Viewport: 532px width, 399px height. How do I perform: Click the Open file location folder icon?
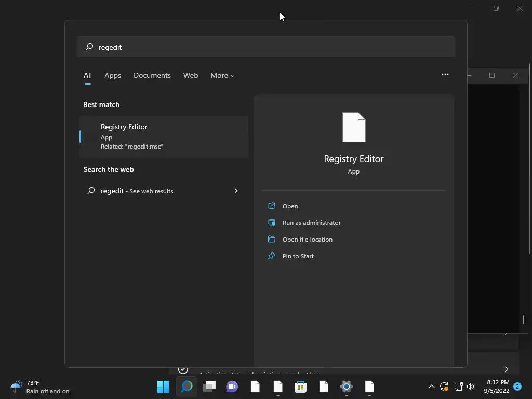coord(272,239)
